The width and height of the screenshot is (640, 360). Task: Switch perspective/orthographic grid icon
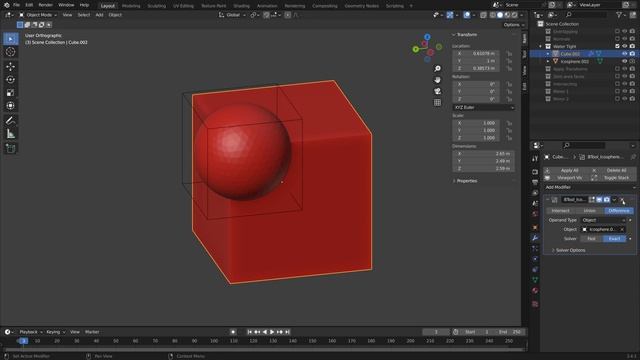coord(438,102)
